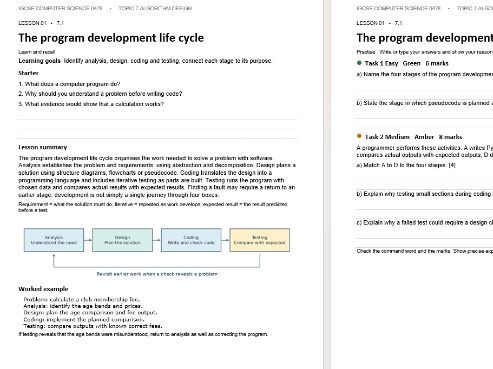493x369 pixels.
Task: Click the amber dot beside Task 2
Action: click(x=359, y=136)
